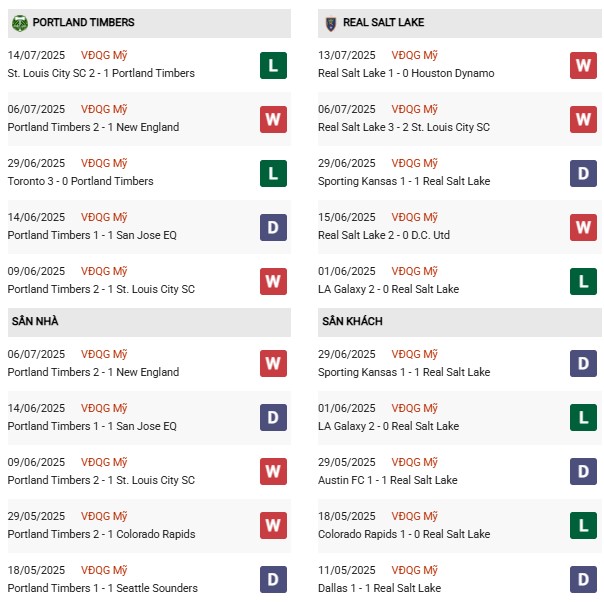Image resolution: width=604 pixels, height=602 pixels.
Task: Click the W badge for Real Salt Lake 2-0 D.C. Utd
Action: pos(583,227)
